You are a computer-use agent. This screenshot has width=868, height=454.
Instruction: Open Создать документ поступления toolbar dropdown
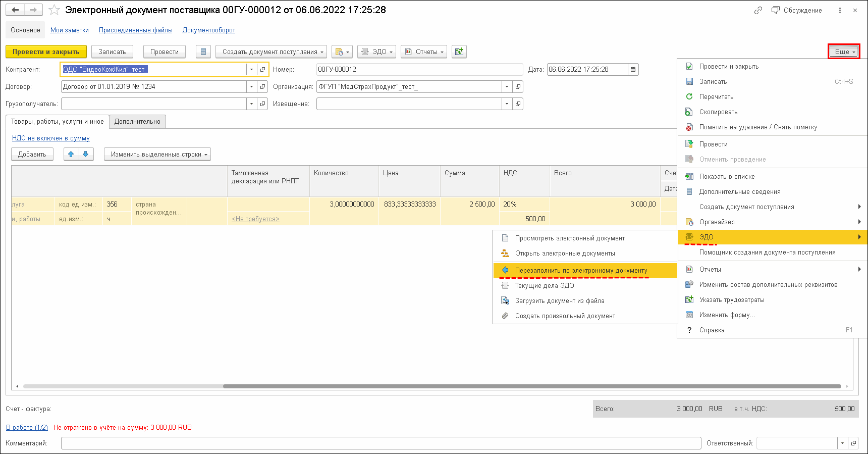[272, 52]
